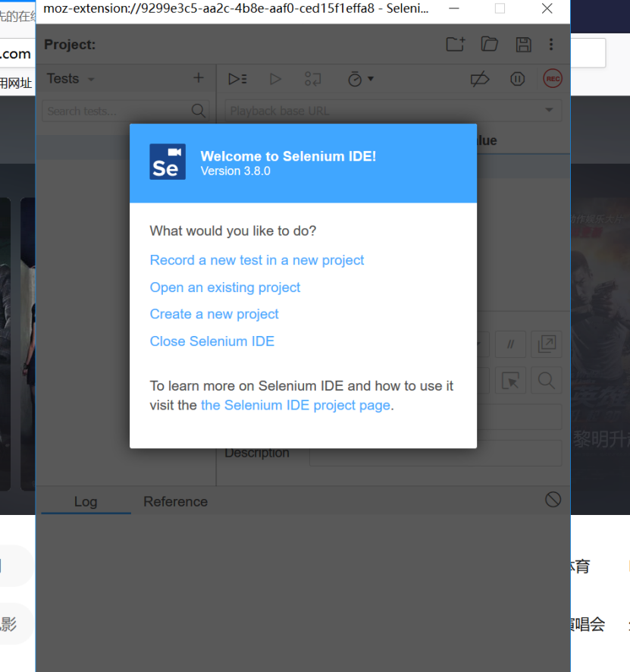Open the Selenium IDE project page link
This screenshot has height=672, width=630.
tap(296, 405)
